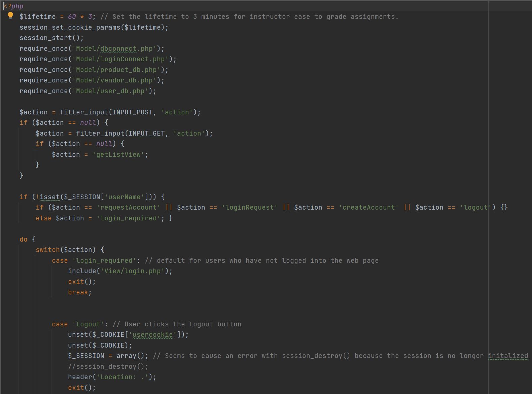
Task: Click the exit() under the login include
Action: (x=82, y=282)
